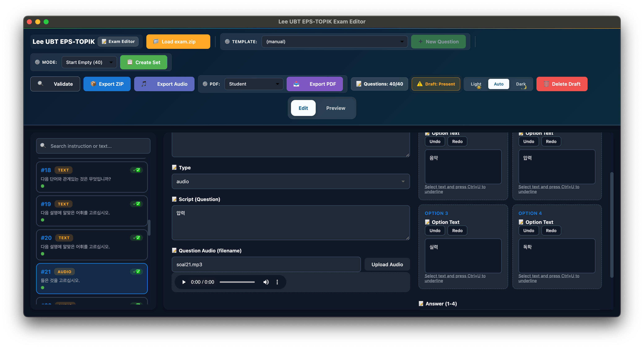Image resolution: width=644 pixels, height=348 pixels.
Task: Click the editor panel vertical scrollbar
Action: [612, 225]
